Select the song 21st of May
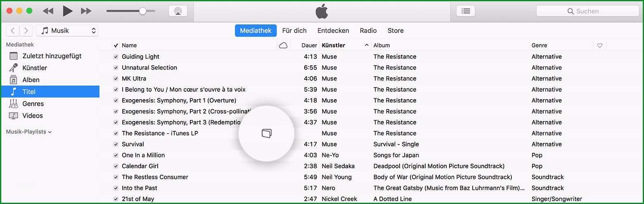 pos(138,199)
